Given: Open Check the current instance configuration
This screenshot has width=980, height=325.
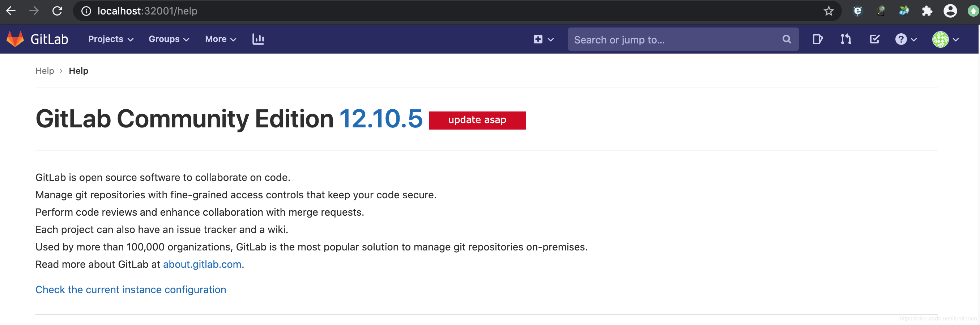Looking at the screenshot, I should (131, 290).
